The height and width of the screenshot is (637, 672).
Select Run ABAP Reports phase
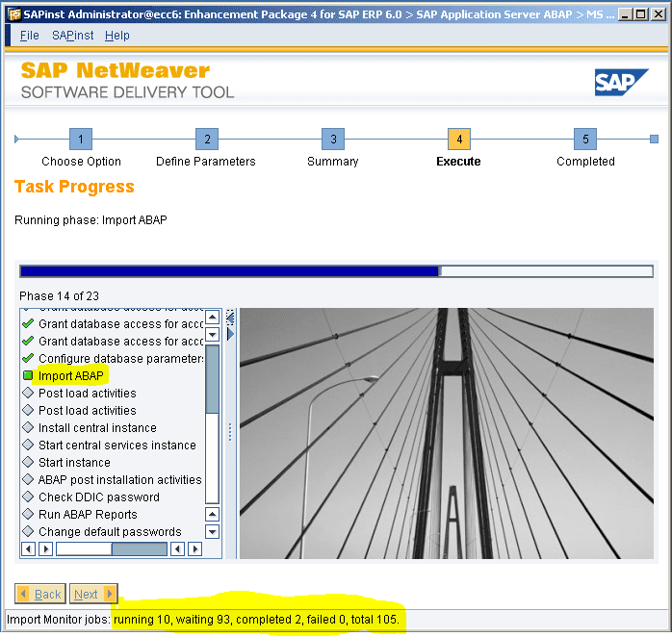88,514
